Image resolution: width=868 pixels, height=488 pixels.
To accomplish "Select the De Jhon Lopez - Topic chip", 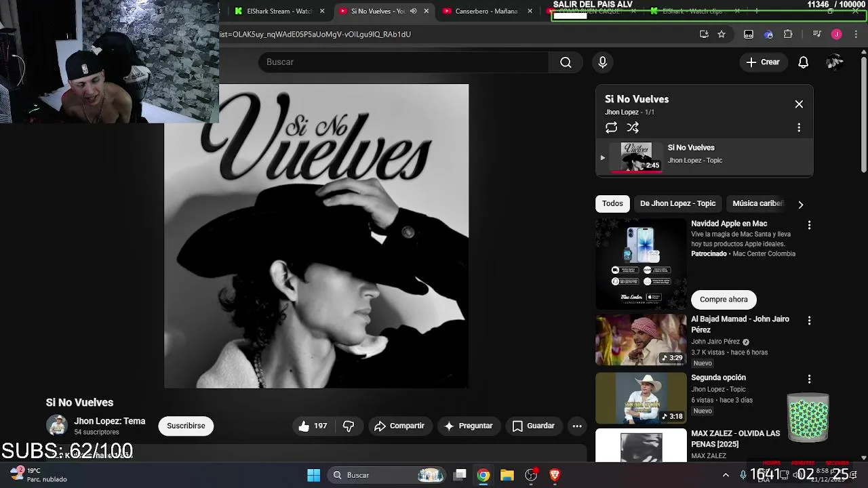I will (677, 203).
